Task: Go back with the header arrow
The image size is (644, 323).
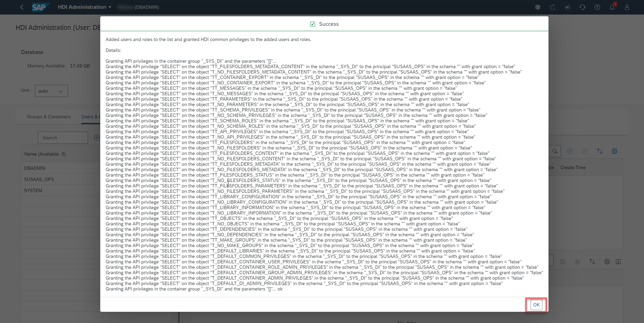Action: tap(22, 7)
